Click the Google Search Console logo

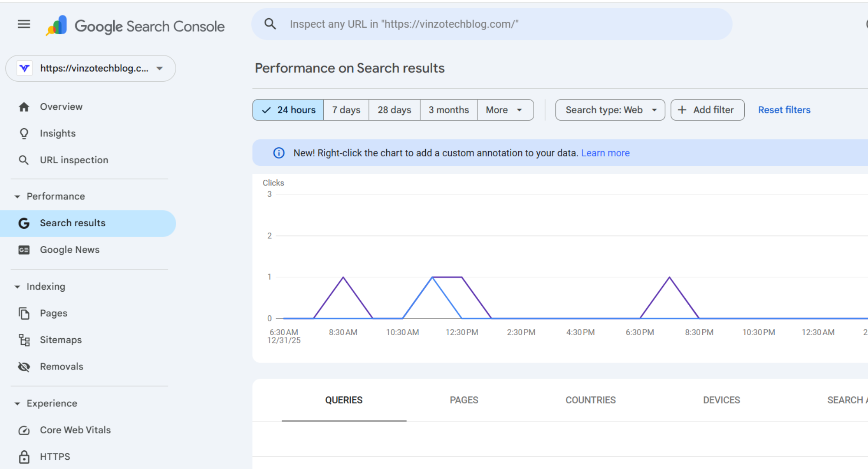57,26
